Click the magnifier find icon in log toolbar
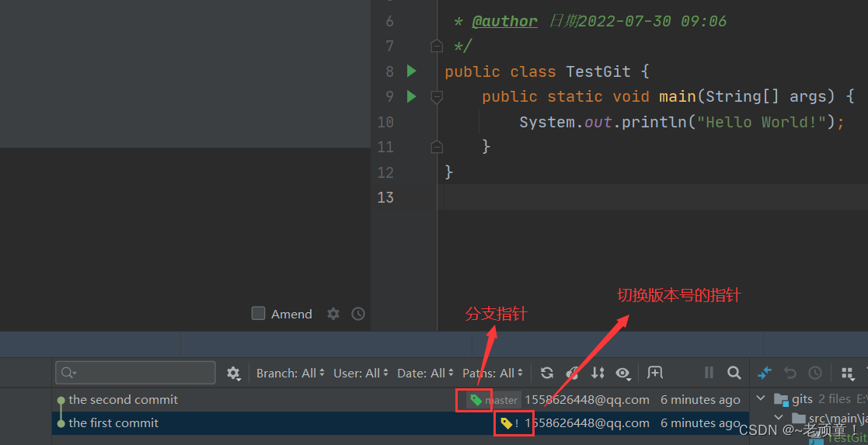Screen dimensions: 868x445 pyautogui.click(x=734, y=373)
